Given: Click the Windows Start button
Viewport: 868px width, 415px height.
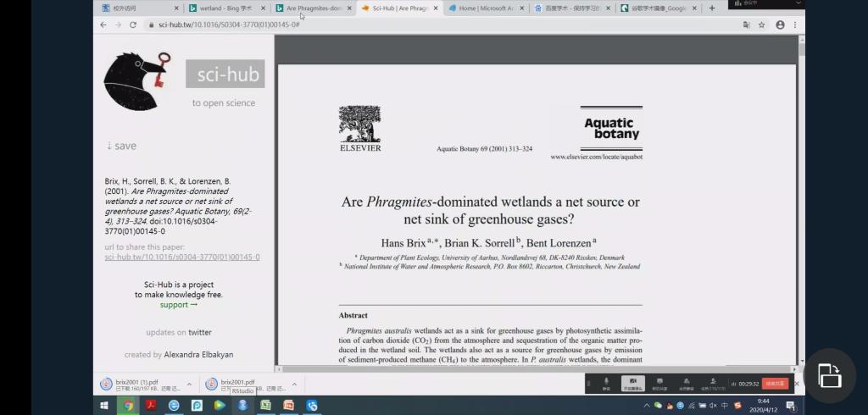Looking at the screenshot, I should [x=104, y=406].
